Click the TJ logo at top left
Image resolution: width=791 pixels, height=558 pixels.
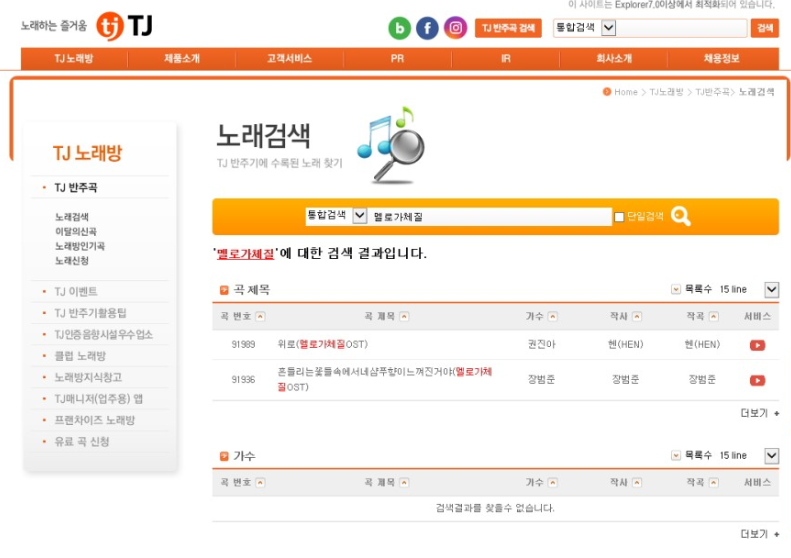point(124,26)
